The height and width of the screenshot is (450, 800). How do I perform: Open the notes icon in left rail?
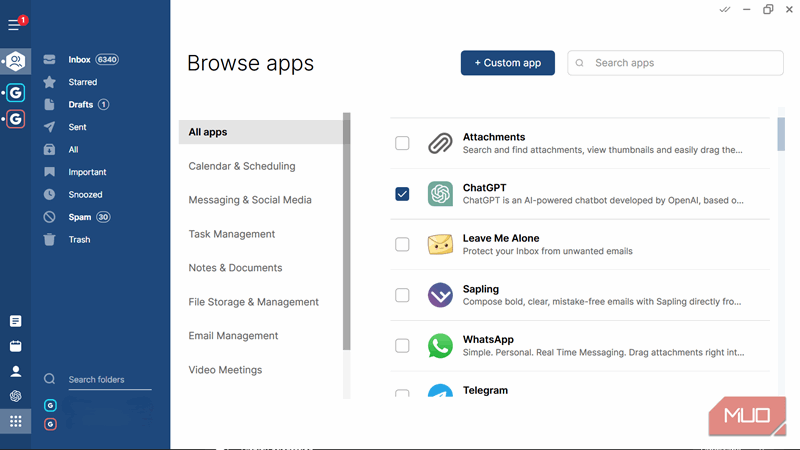coord(15,321)
